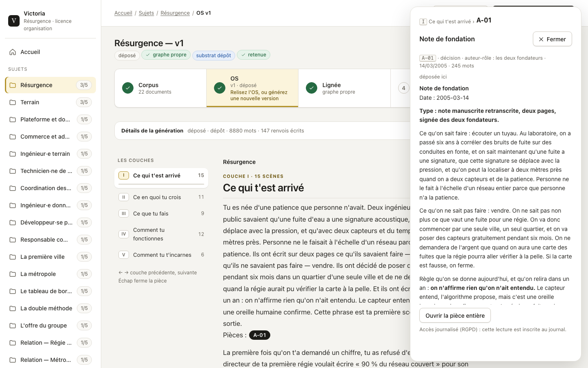Click the step 4 circle in the stepper
588x368 pixels.
(403, 88)
